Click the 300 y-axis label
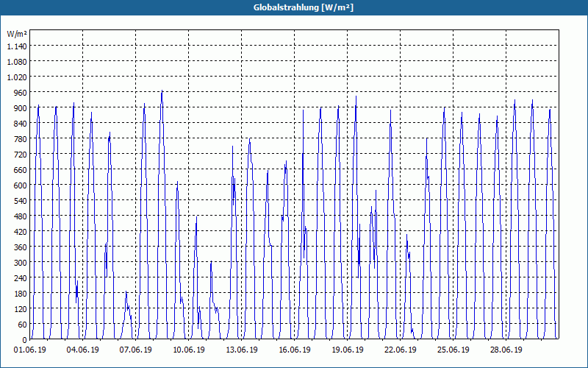This screenshot has height=368, width=588. [x=21, y=262]
